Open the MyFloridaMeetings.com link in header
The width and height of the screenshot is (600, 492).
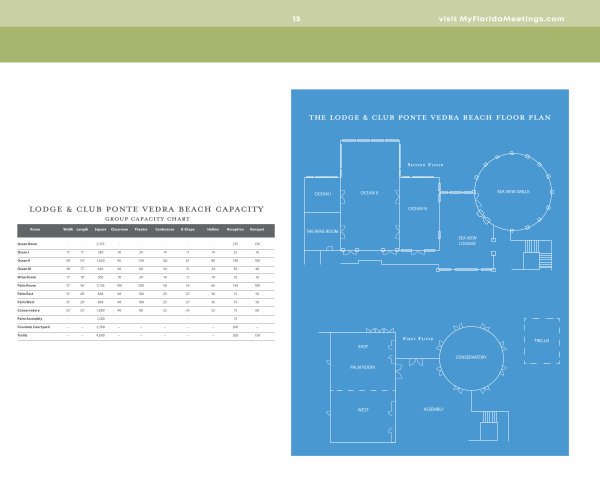(x=501, y=19)
